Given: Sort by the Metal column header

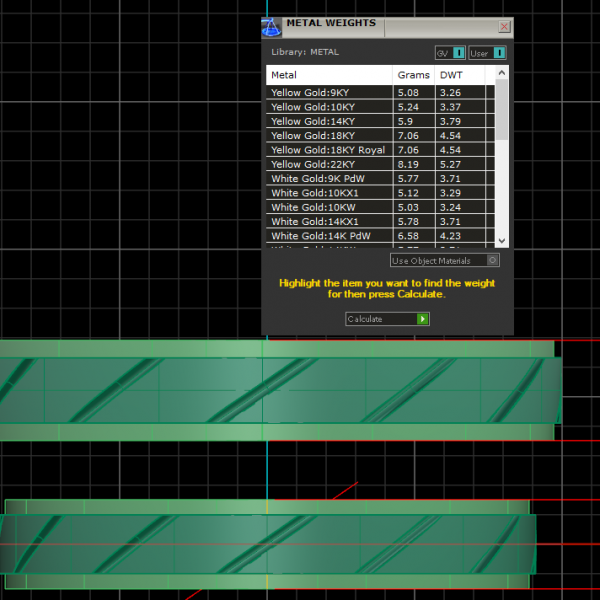Looking at the screenshot, I should (x=329, y=75).
